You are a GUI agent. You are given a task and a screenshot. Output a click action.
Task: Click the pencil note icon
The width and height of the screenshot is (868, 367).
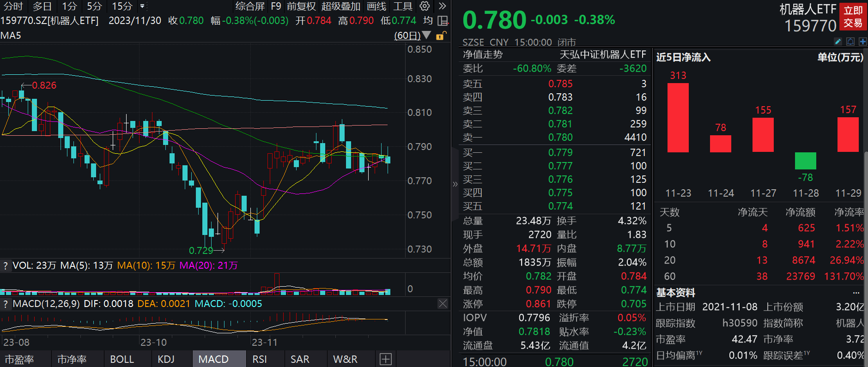(838, 42)
